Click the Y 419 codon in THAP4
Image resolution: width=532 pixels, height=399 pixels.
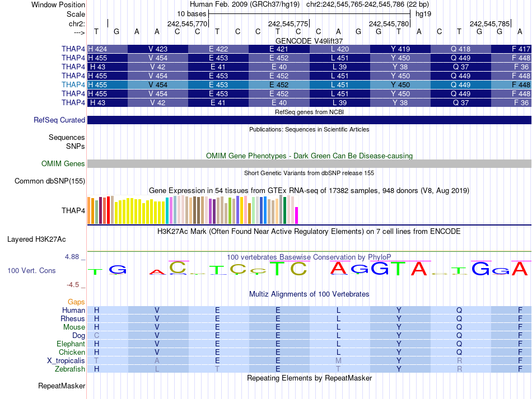(x=400, y=49)
